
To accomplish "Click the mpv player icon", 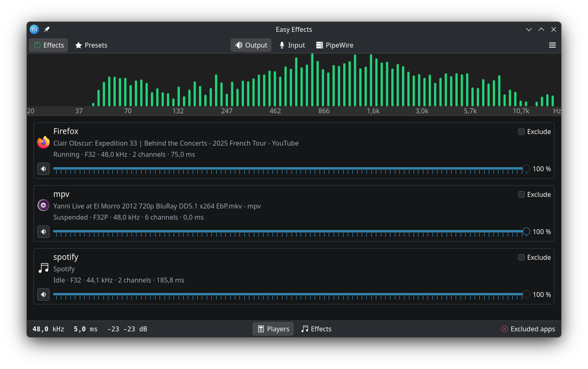I will 43,205.
